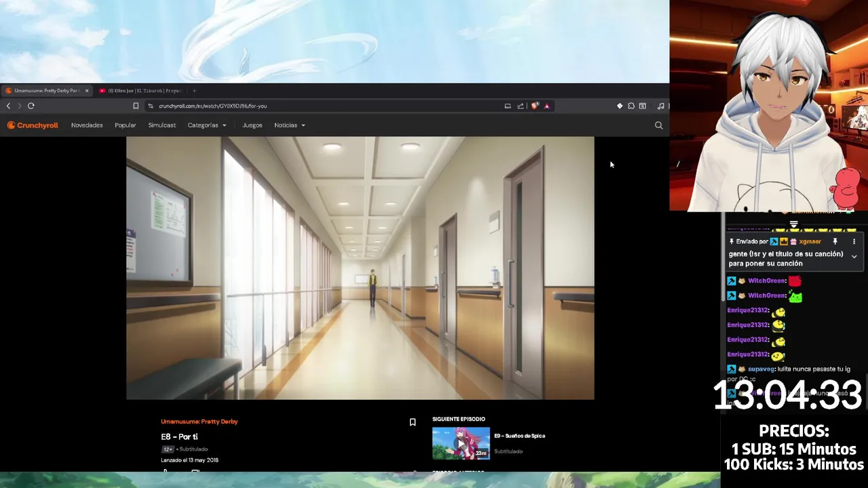This screenshot has height=488, width=868.
Task: Click the diamond-shaped icon in the browser toolbar
Action: pos(619,106)
